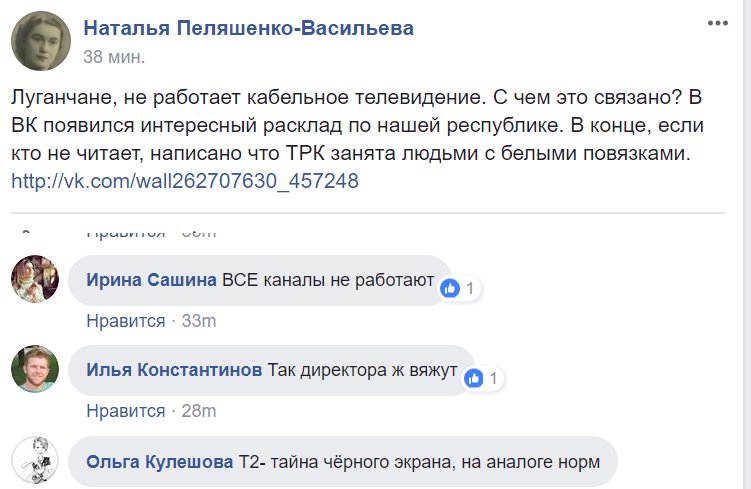Click Наталья Пеляшенко-Васильева's profile picture
Image resolution: width=751 pixels, height=489 pixels.
click(41, 43)
